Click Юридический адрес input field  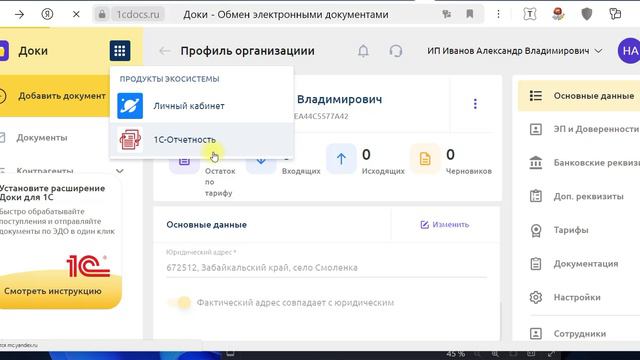coord(327,268)
